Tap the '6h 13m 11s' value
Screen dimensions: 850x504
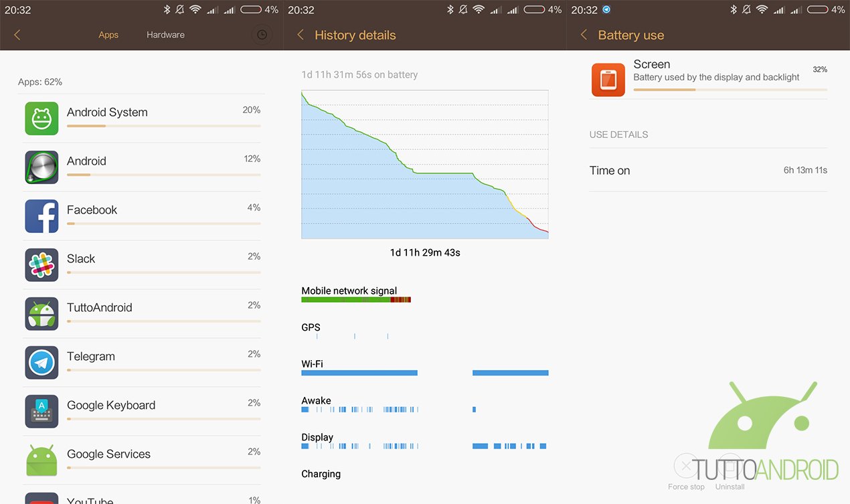[x=805, y=171]
